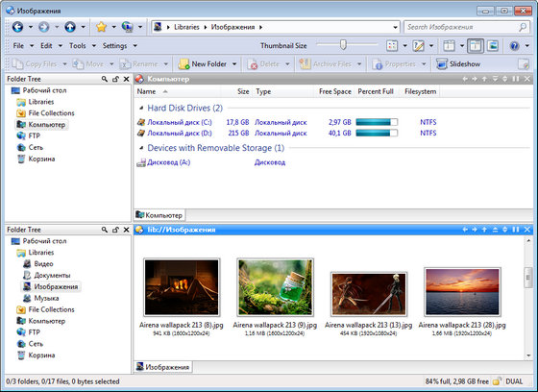Start the Slideshow from toolbar

(x=458, y=63)
